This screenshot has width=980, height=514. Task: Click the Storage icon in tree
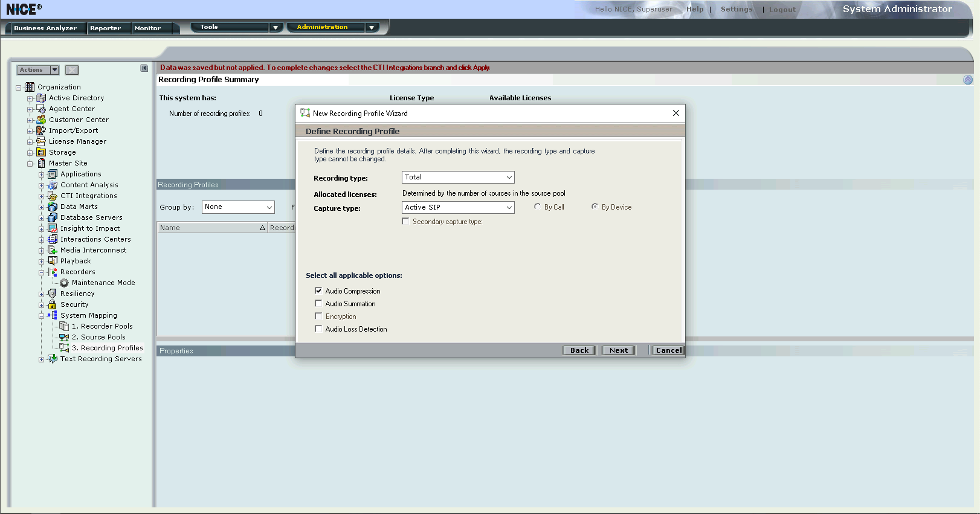click(x=41, y=152)
